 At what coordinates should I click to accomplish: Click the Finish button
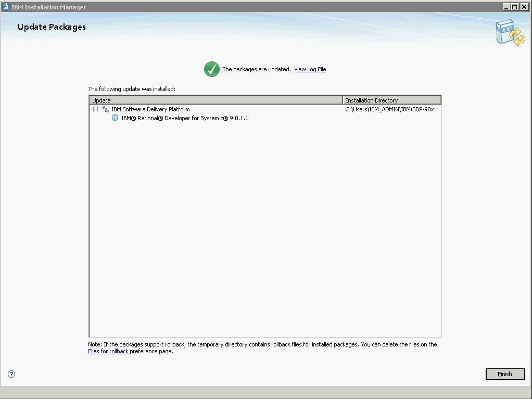tap(505, 374)
